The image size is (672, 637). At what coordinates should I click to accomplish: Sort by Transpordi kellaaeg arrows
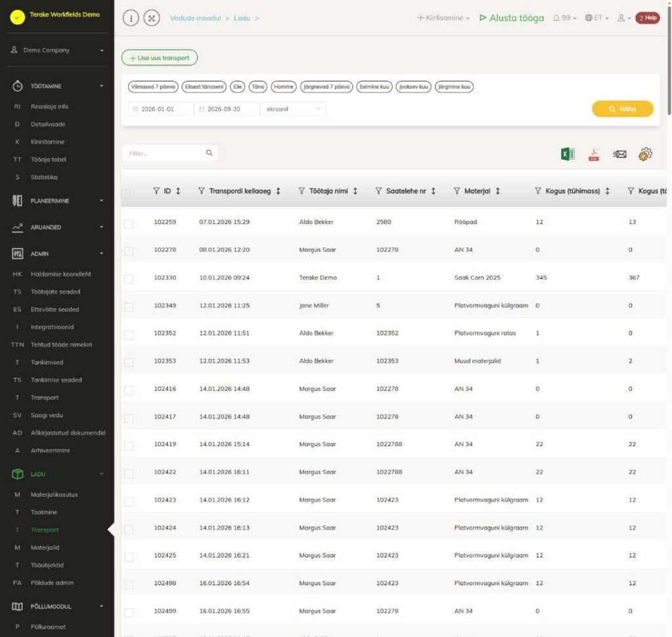pyautogui.click(x=278, y=191)
